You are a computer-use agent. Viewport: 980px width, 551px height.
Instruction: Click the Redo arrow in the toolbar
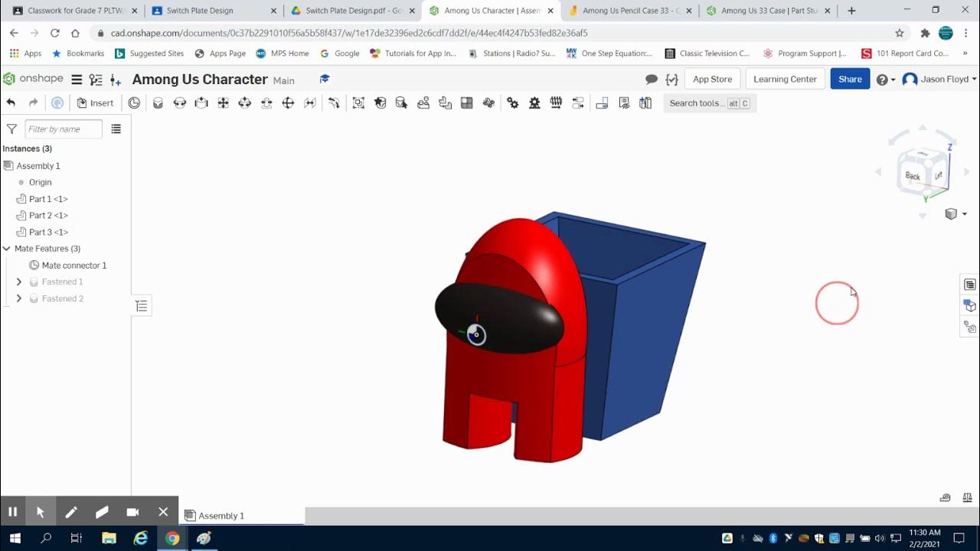33,103
